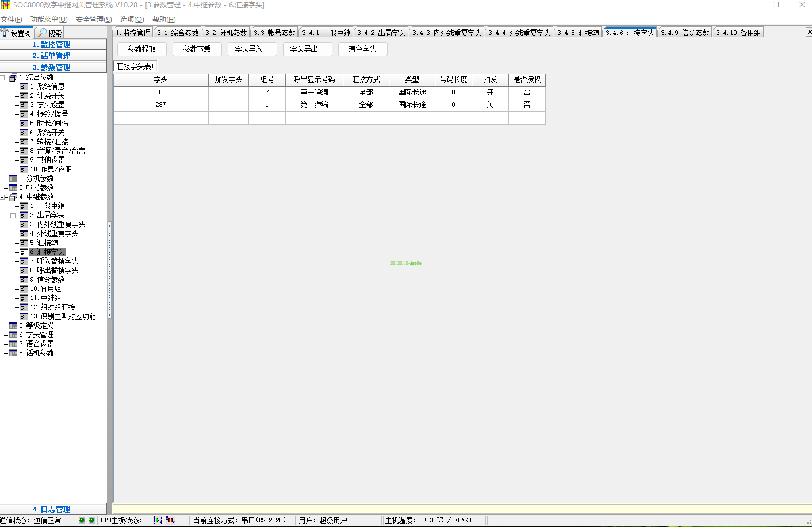Viewport: 812px width, 527px height.
Task: Expand the 出局字头 tree node
Action: pos(13,215)
